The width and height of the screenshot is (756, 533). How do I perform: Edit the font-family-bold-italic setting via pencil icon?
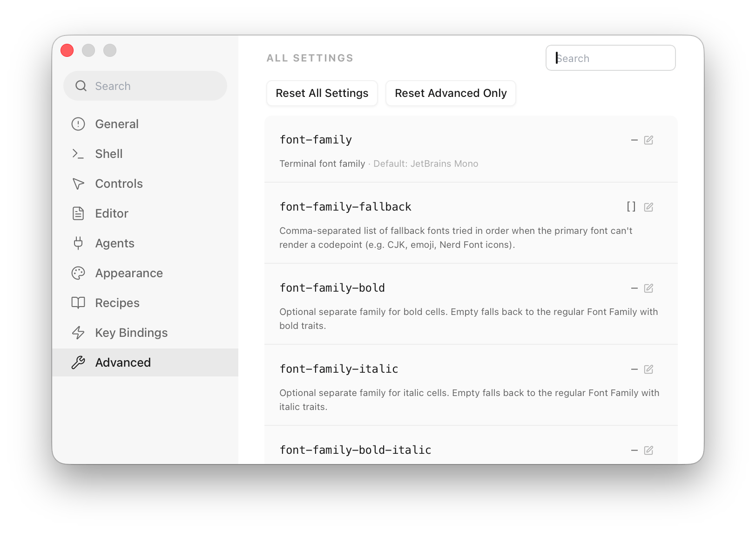click(x=648, y=450)
